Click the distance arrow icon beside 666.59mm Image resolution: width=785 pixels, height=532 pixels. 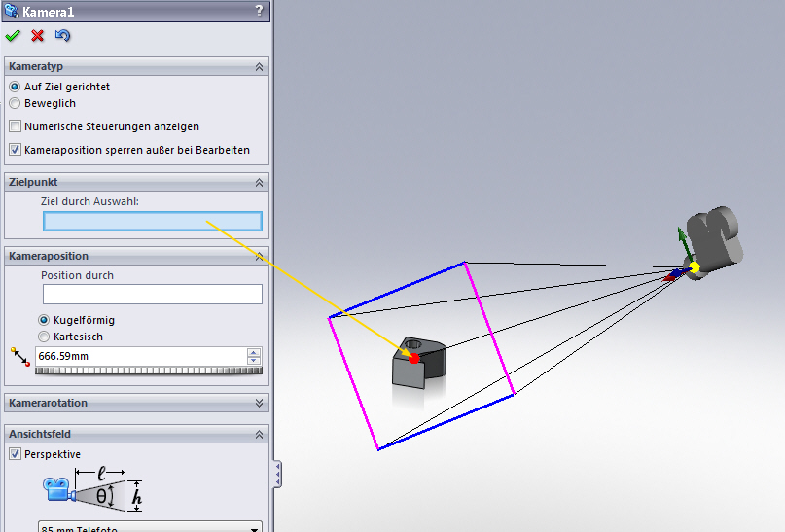coord(20,357)
